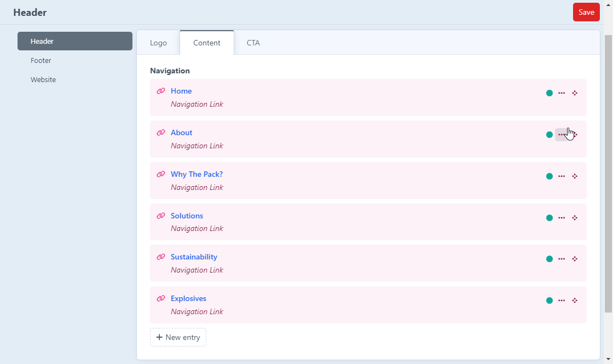Click the drag handle icon on Home row
Screen dimensions: 613x364
click(575, 93)
